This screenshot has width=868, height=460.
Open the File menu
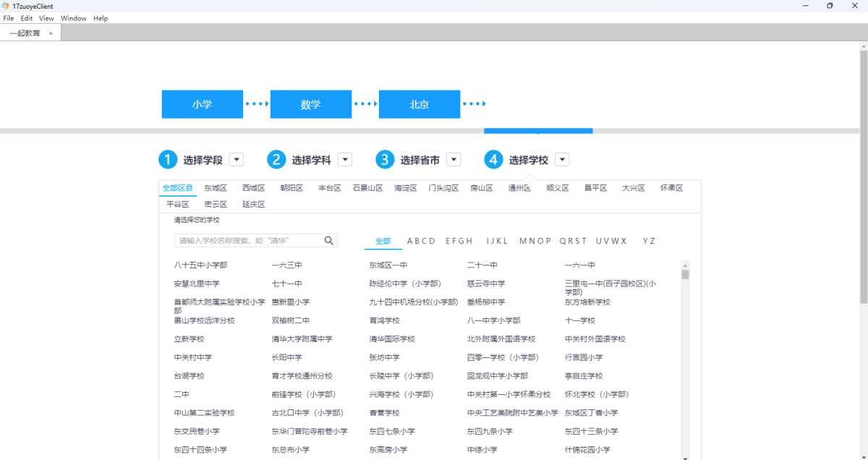(9, 18)
